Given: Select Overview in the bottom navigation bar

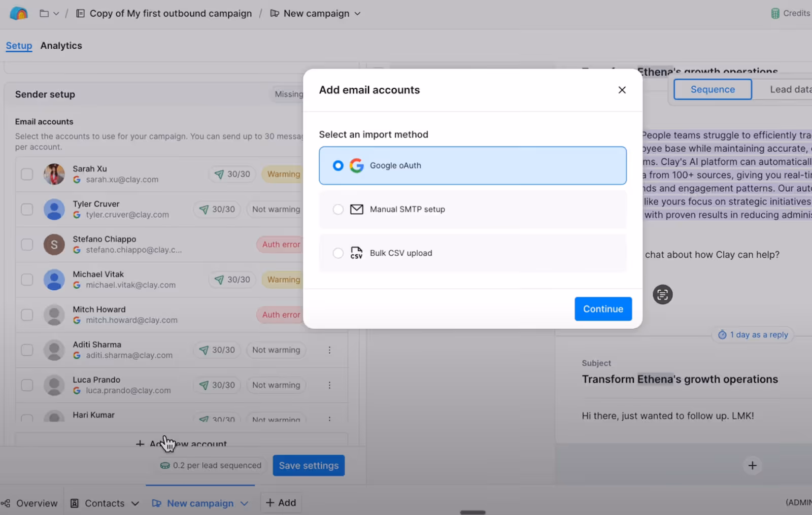Looking at the screenshot, I should tap(30, 503).
